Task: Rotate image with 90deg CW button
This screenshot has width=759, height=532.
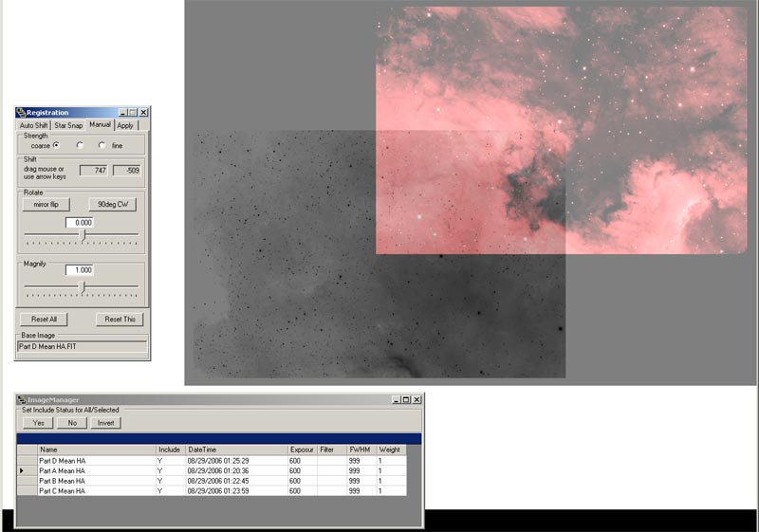Action: 114,204
